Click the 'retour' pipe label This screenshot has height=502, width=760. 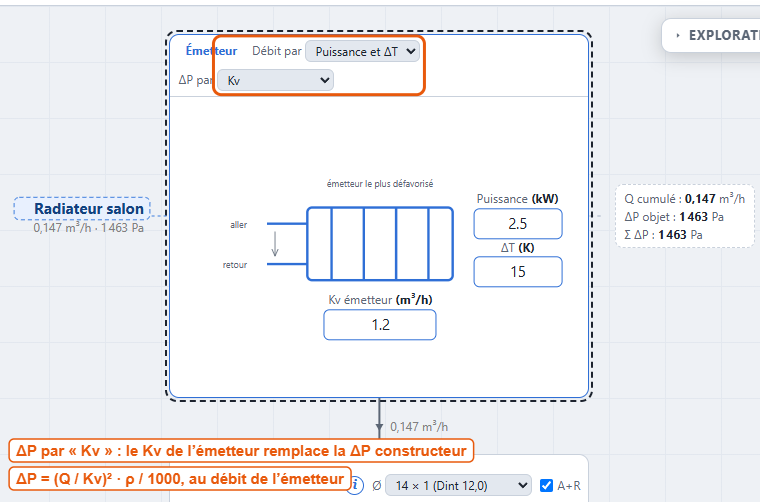tap(235, 265)
